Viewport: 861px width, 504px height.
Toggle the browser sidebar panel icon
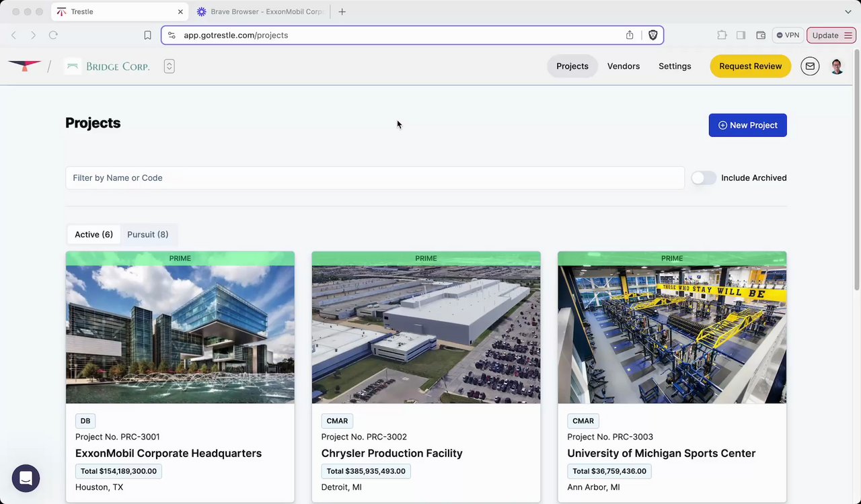[x=741, y=35]
